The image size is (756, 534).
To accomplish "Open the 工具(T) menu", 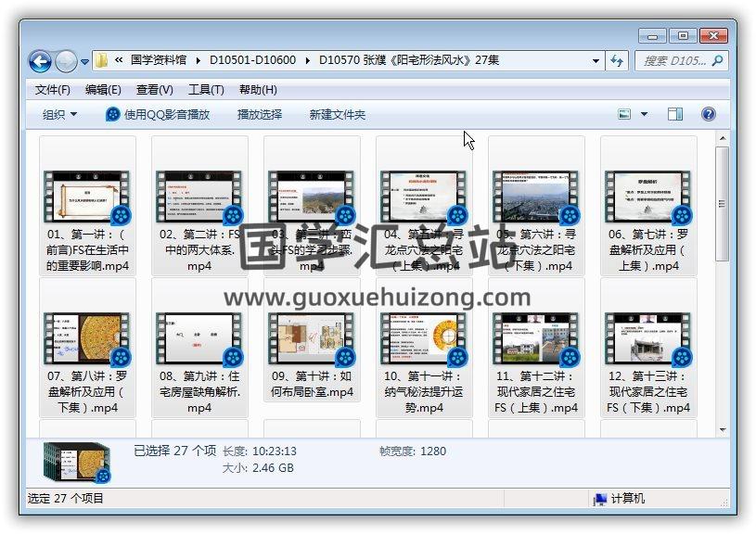I will [x=206, y=90].
